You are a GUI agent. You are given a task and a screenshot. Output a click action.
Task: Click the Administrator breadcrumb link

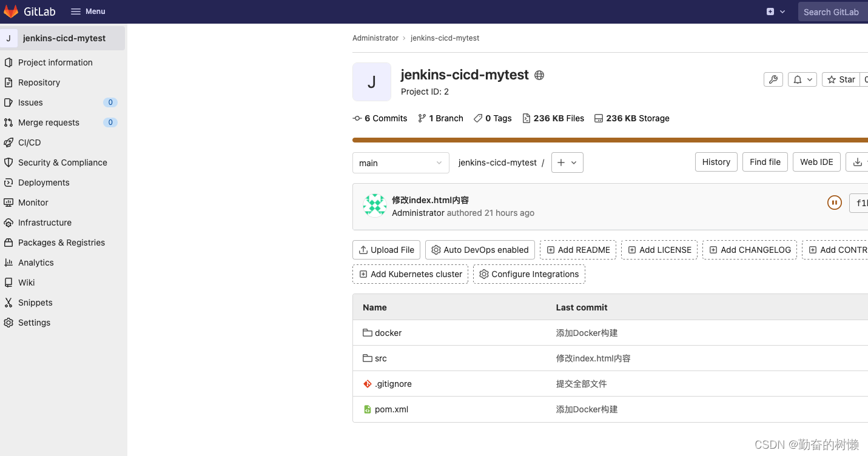375,38
